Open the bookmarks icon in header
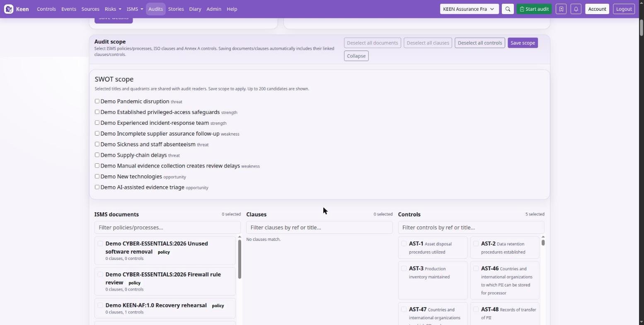The width and height of the screenshot is (644, 325). (x=561, y=9)
